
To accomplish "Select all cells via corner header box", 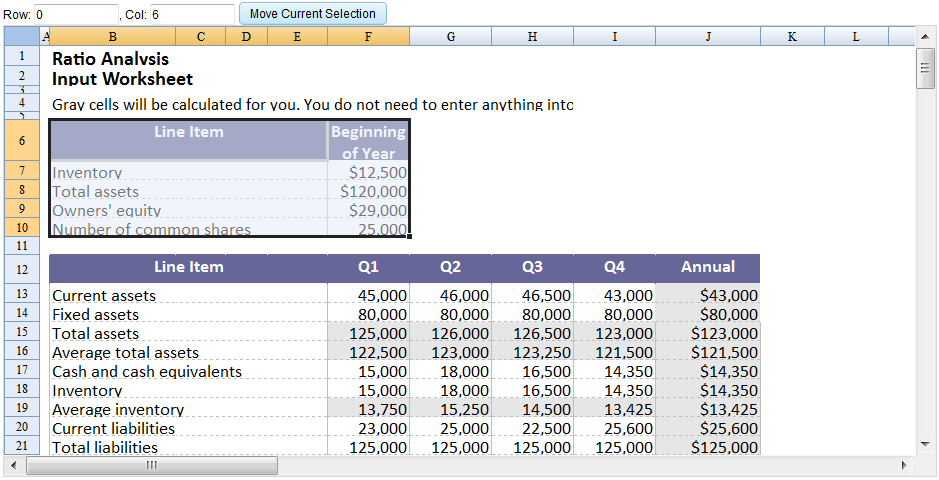I will tap(22, 36).
